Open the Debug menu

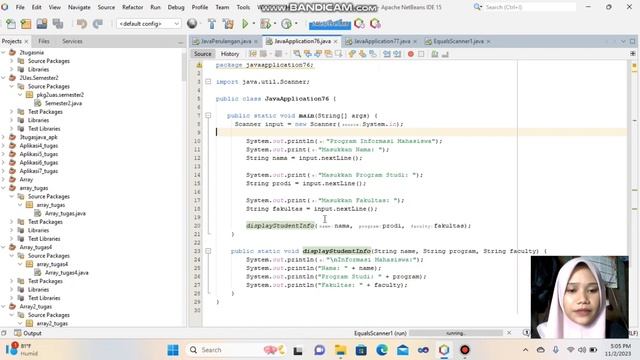176,7
